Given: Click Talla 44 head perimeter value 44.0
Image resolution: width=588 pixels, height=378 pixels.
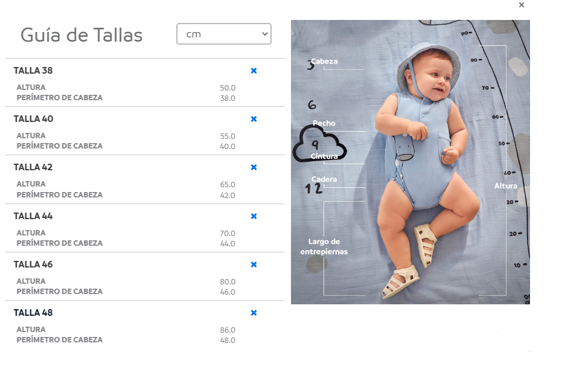Looking at the screenshot, I should (228, 244).
